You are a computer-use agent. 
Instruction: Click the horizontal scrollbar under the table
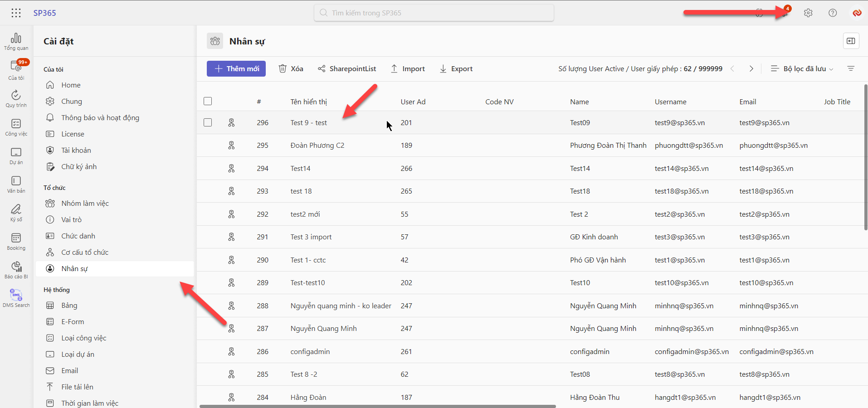[377, 406]
